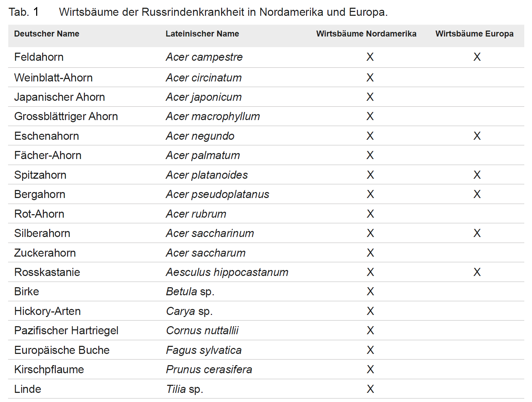Select the 'Acer circinatum' cell
532x402 pixels.
point(204,78)
